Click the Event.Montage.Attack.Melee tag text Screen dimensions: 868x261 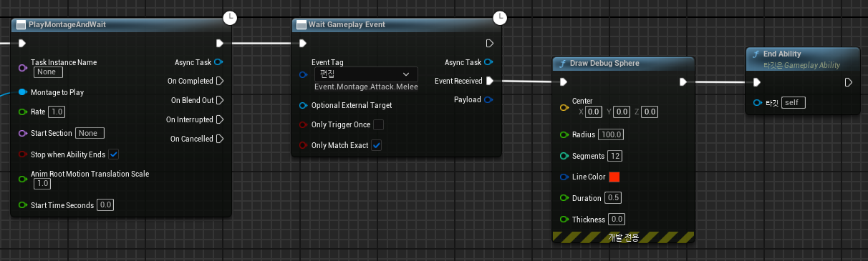[x=366, y=87]
